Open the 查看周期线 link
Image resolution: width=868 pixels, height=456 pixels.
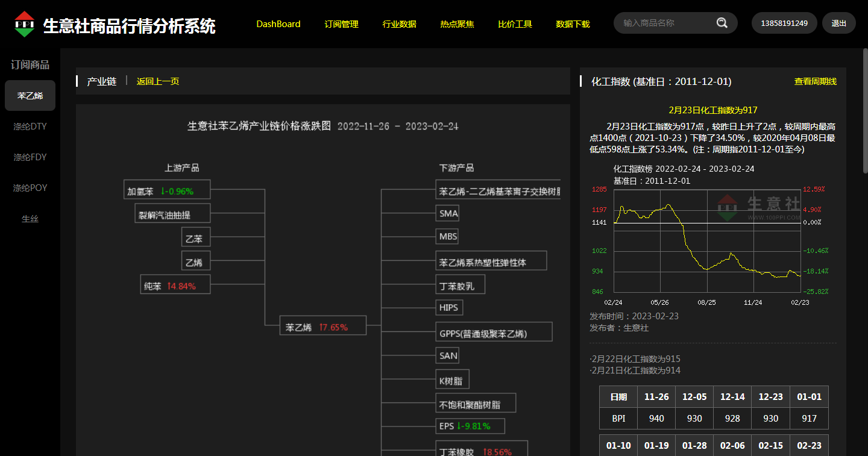[815, 81]
